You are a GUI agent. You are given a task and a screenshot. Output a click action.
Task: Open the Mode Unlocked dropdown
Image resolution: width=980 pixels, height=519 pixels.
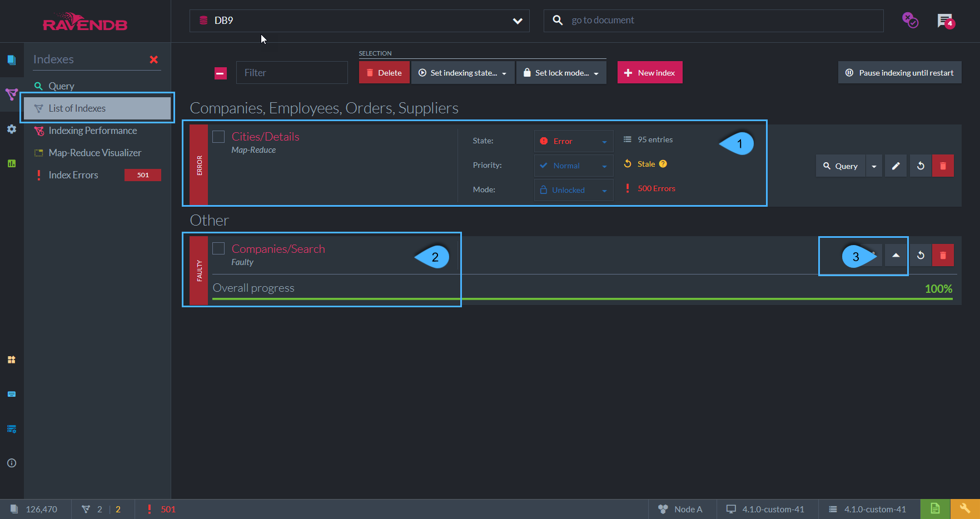pyautogui.click(x=574, y=190)
